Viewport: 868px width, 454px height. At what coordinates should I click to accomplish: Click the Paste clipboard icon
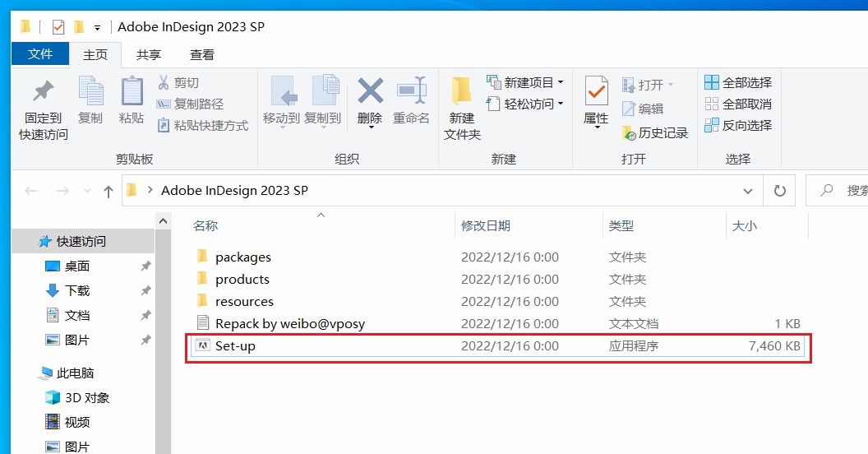(132, 93)
